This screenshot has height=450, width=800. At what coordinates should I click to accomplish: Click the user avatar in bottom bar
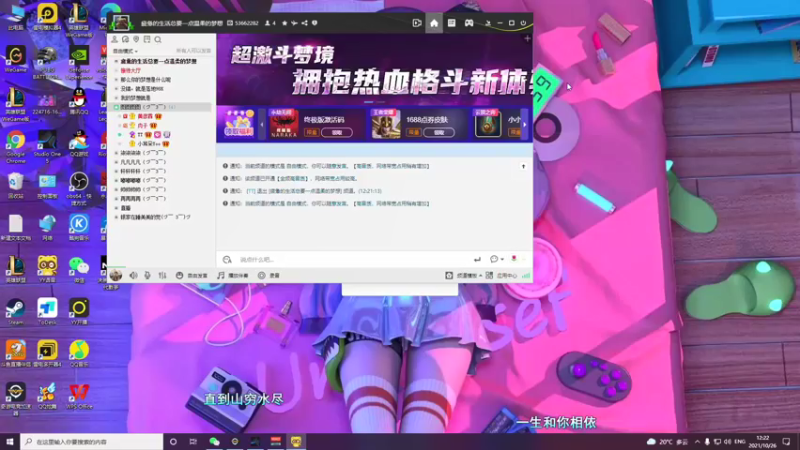116,275
